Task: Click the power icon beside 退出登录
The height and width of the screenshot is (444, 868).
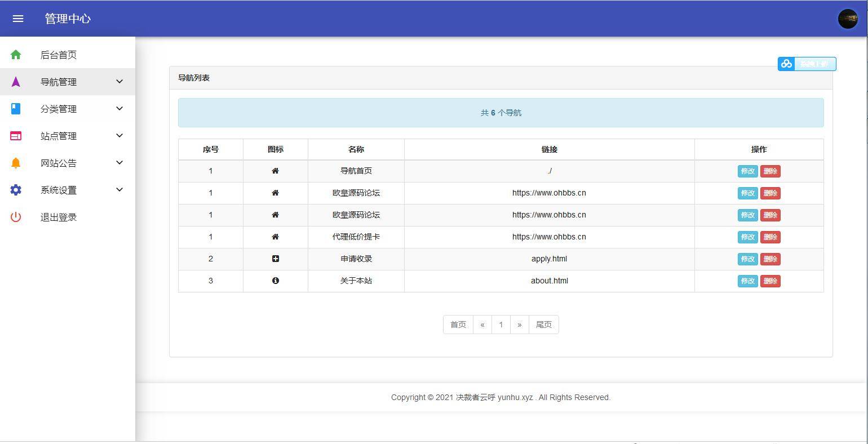Action: (x=15, y=217)
